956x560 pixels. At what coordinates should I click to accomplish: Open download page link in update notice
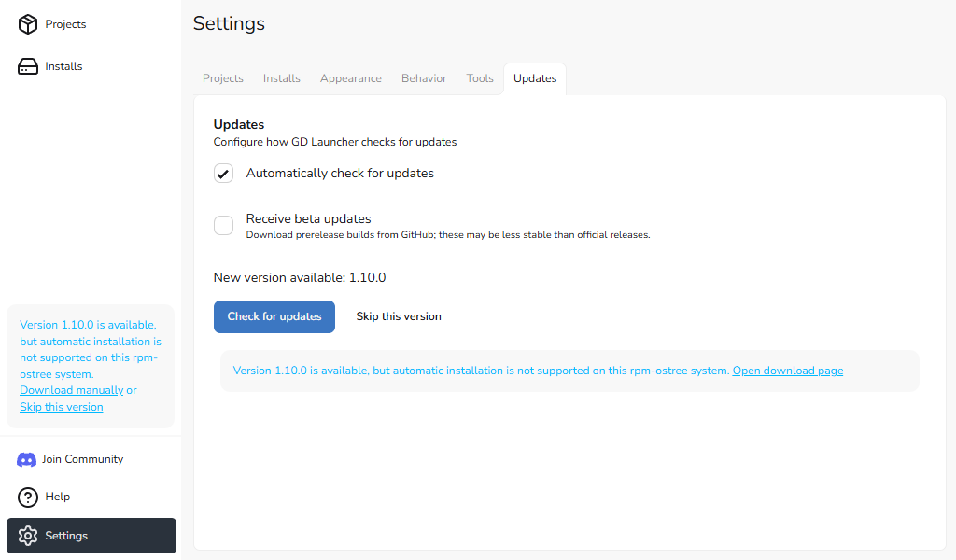(788, 371)
